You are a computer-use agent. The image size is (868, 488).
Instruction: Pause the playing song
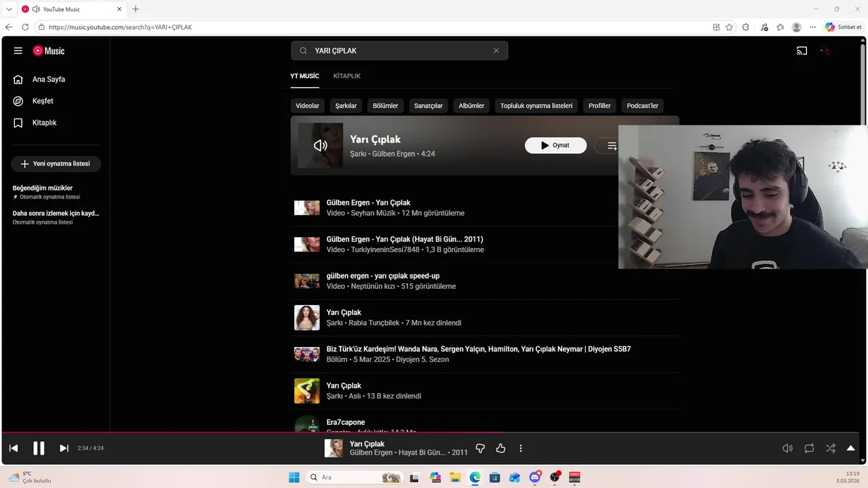pyautogui.click(x=39, y=448)
